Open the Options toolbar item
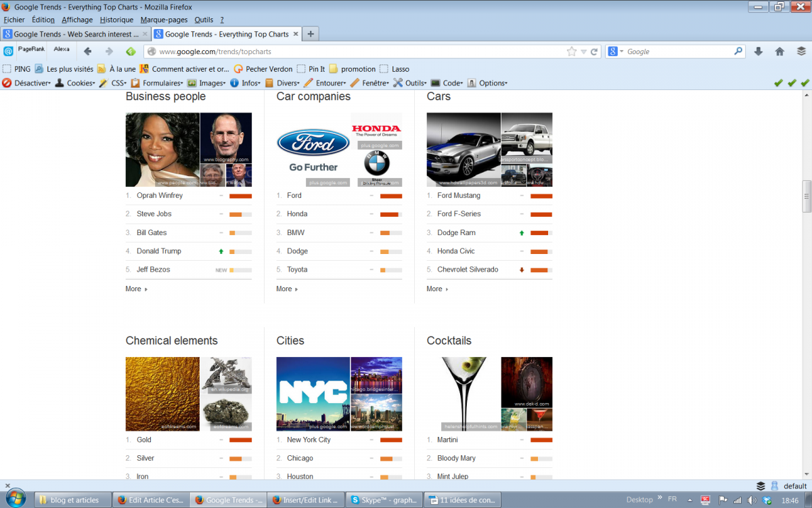This screenshot has width=812, height=508. click(487, 83)
